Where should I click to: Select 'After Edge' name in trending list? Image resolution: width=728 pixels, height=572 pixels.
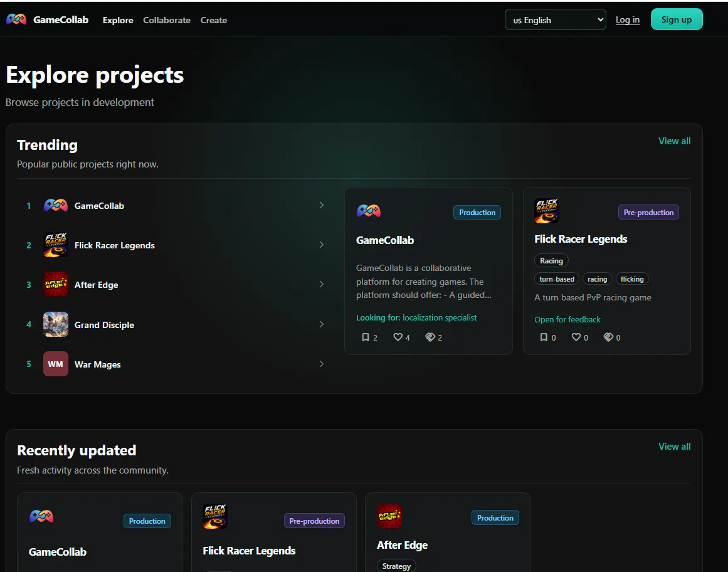tap(96, 285)
